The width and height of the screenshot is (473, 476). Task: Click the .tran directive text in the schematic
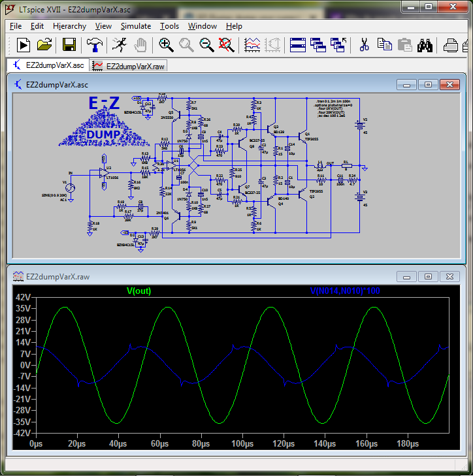point(333,101)
